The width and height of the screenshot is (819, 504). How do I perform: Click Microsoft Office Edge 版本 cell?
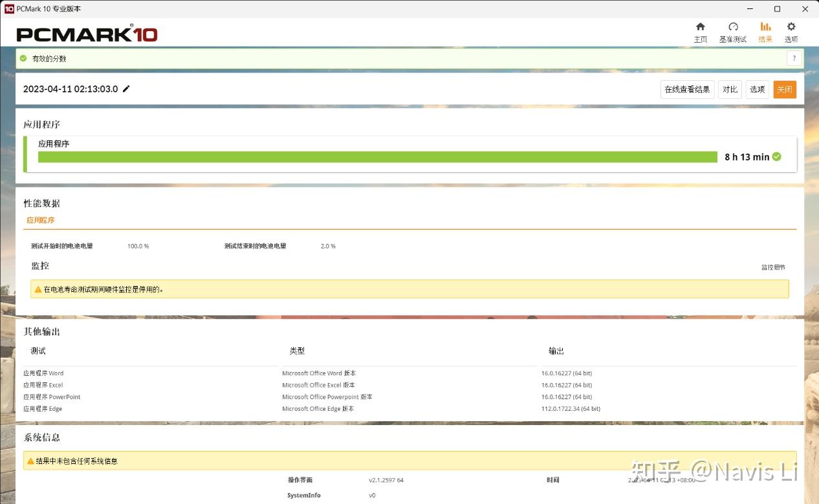coord(318,409)
